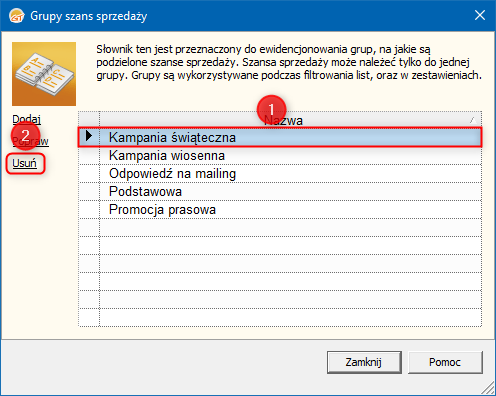Click the first empty row below Promocja prasowa
Viewport: 496px width, 396px height.
[280, 227]
